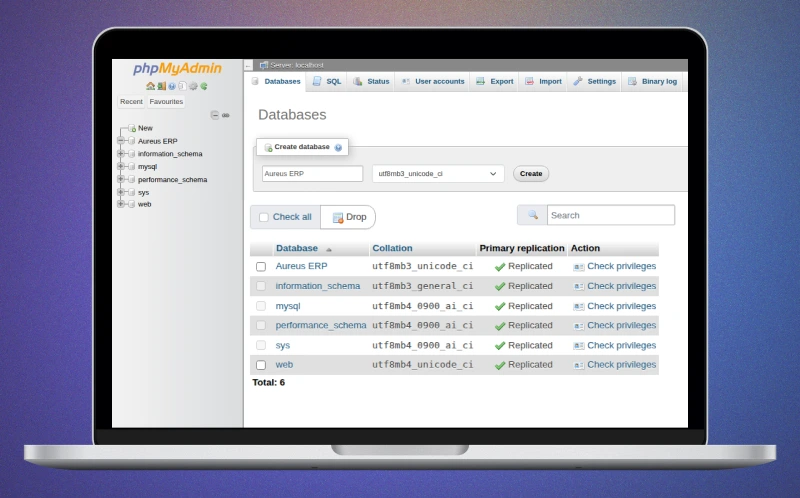Open the Import tab
The width and height of the screenshot is (800, 498).
tap(543, 82)
